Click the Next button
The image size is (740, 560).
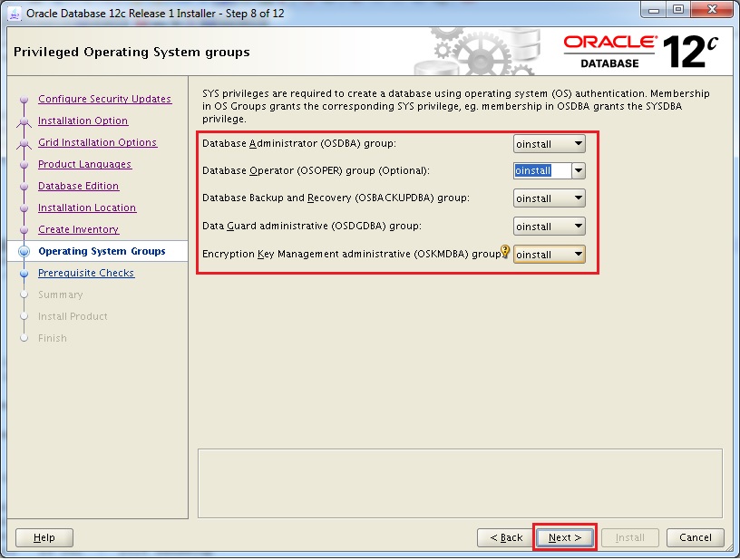(564, 537)
